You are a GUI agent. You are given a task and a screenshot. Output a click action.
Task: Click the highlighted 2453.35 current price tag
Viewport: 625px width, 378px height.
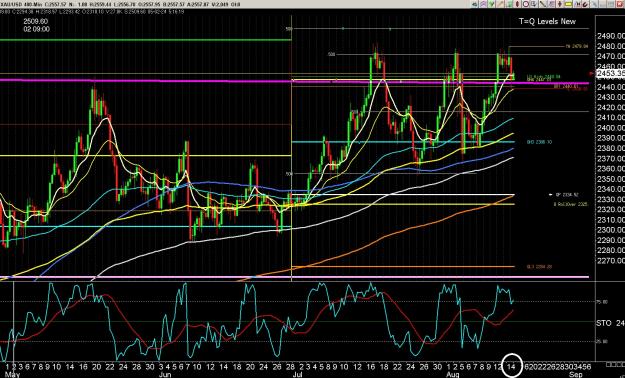[x=610, y=73]
